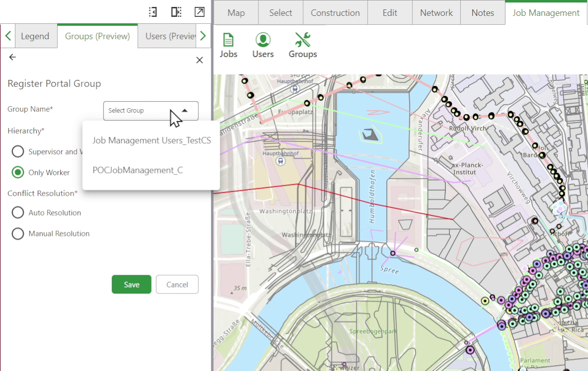Click the pop-out panel icon with arrow

(x=199, y=12)
